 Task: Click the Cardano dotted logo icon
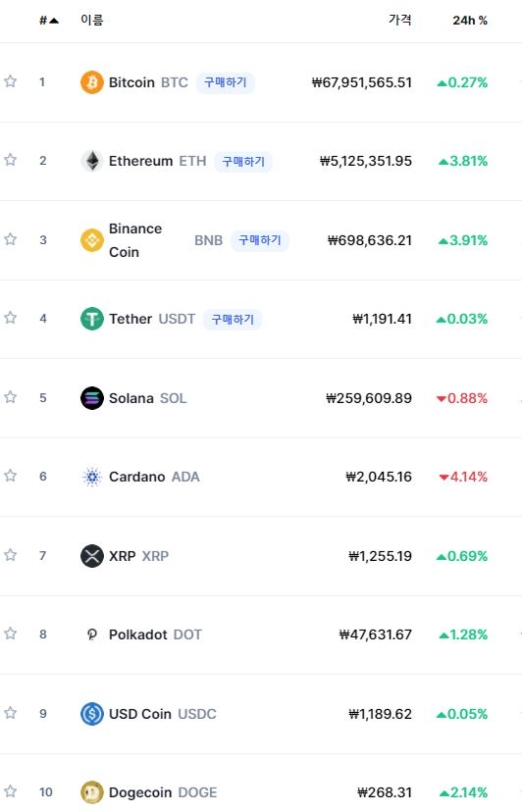(92, 477)
